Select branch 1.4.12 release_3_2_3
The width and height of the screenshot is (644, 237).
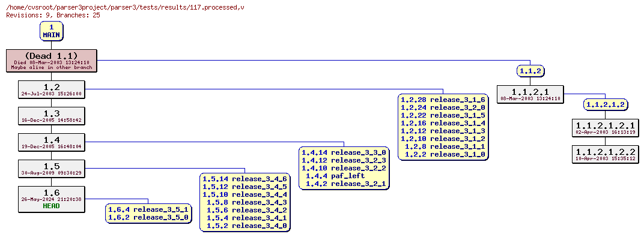coord(344,160)
